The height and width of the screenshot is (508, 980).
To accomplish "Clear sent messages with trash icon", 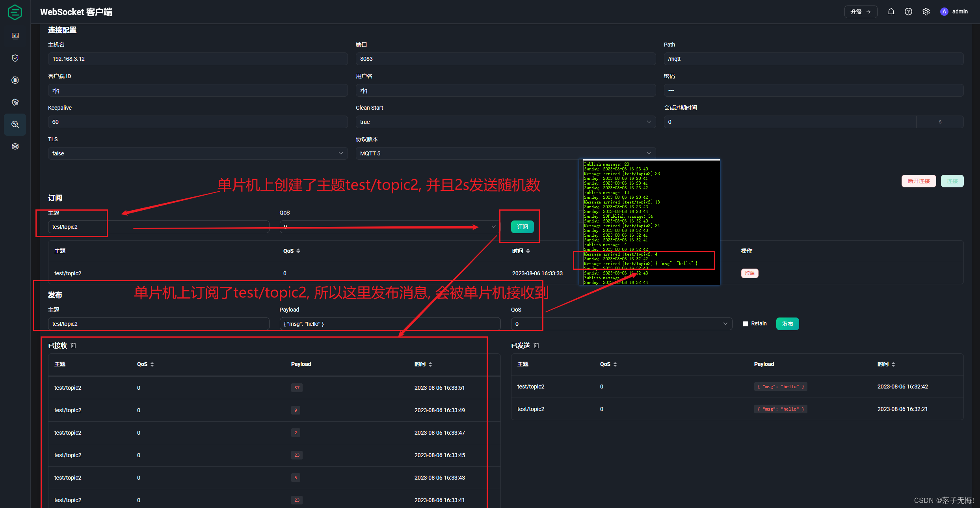I will pyautogui.click(x=536, y=346).
